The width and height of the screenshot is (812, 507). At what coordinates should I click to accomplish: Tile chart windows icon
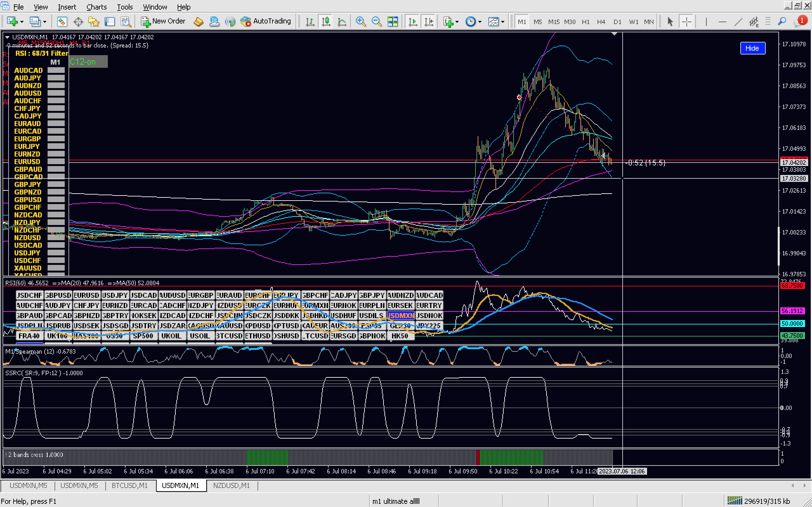coord(392,22)
